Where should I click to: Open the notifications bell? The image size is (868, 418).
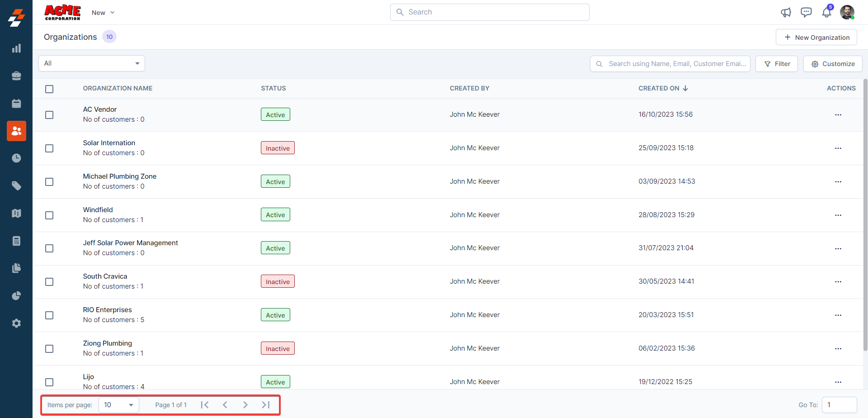[826, 12]
